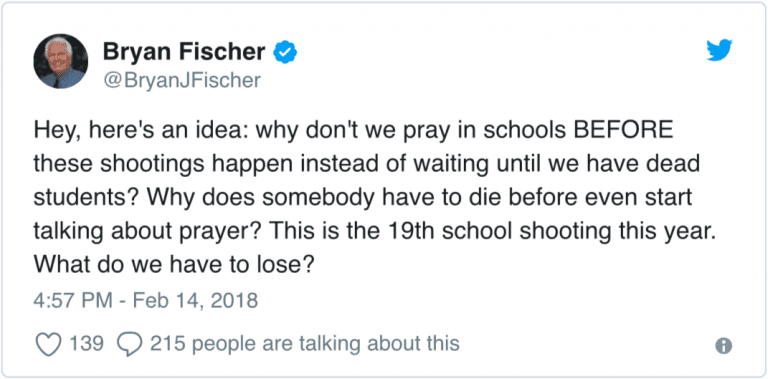768x379 pixels.
Task: Click the reply speech bubble icon
Action: [130, 344]
